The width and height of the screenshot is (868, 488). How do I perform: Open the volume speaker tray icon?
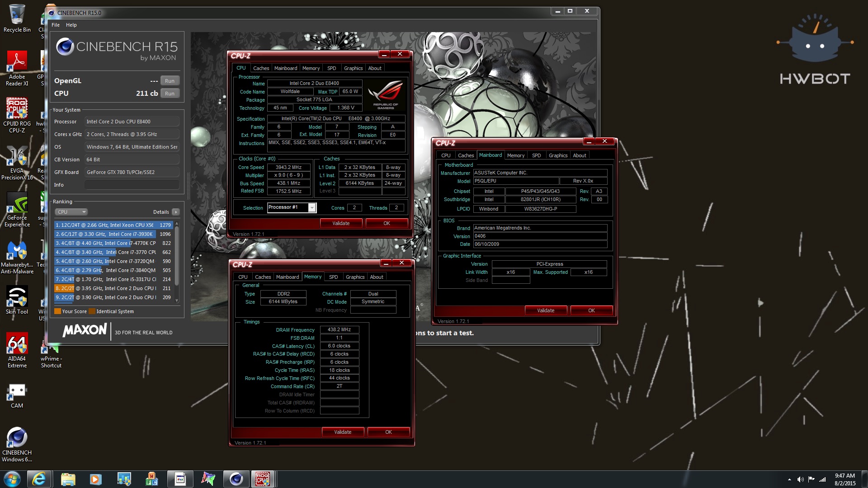pyautogui.click(x=800, y=479)
